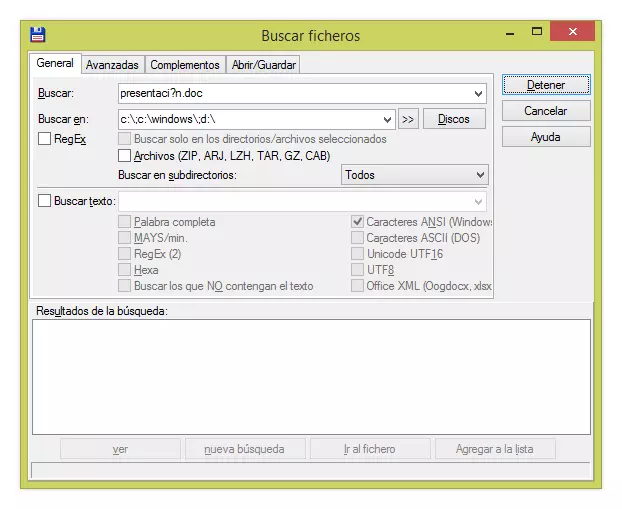Toggle Archivos (ZIP, ARJ, LZH) checkbox

pos(125,156)
